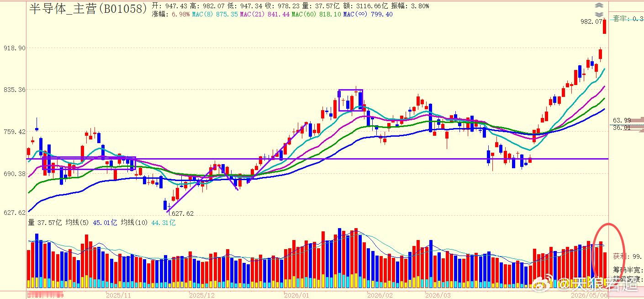The image size is (644, 299).
Task: Click the 开: 947.43 opening price text
Action: pos(169,6)
